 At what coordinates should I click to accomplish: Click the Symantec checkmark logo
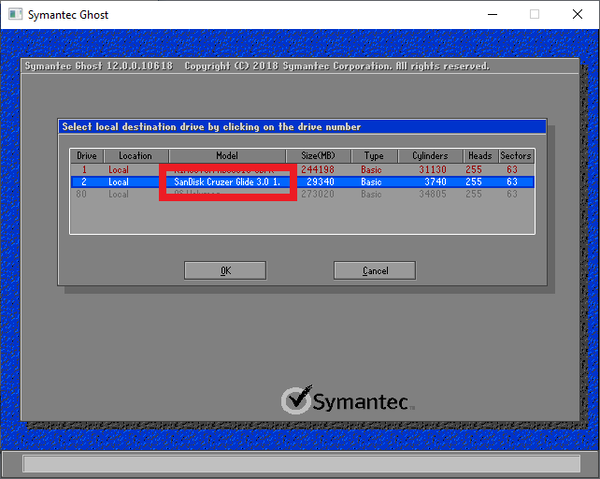[296, 400]
